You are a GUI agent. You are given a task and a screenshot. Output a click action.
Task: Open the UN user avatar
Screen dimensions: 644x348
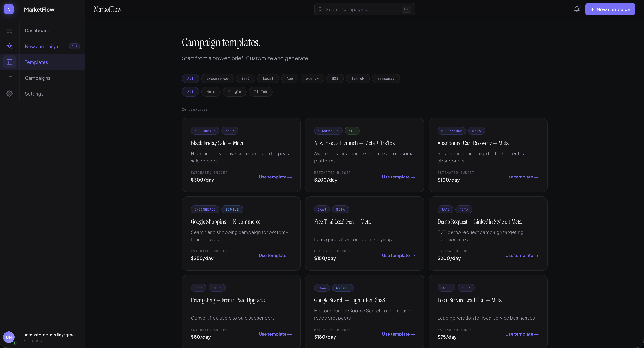(9, 337)
